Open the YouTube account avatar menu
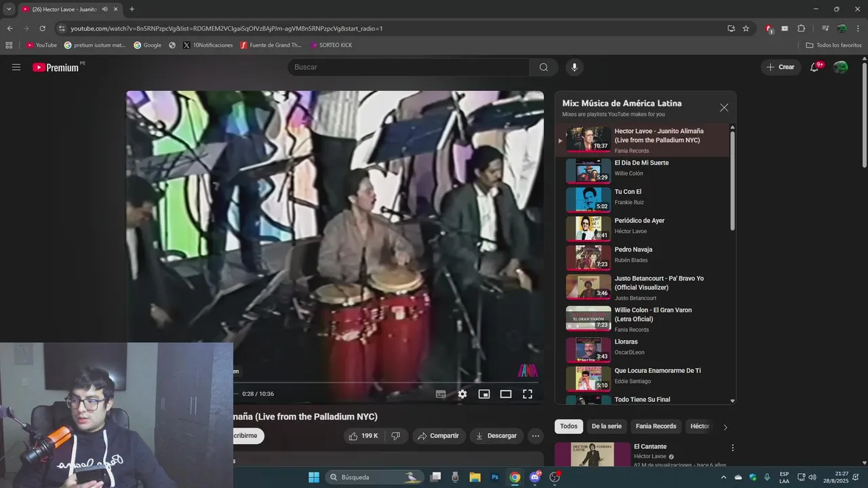This screenshot has width=868, height=488. click(840, 67)
